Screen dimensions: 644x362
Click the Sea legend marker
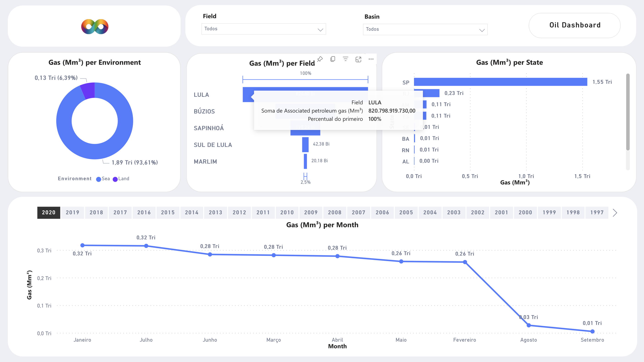click(x=98, y=179)
